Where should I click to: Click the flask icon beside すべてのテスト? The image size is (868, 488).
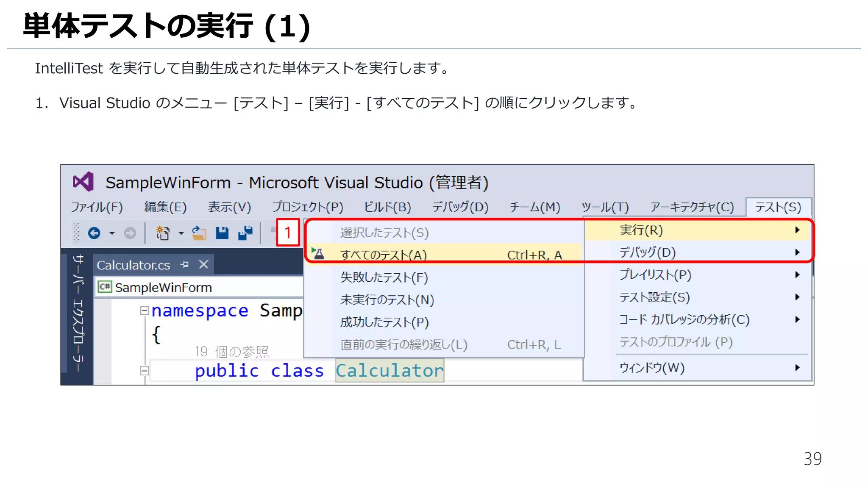tap(318, 254)
